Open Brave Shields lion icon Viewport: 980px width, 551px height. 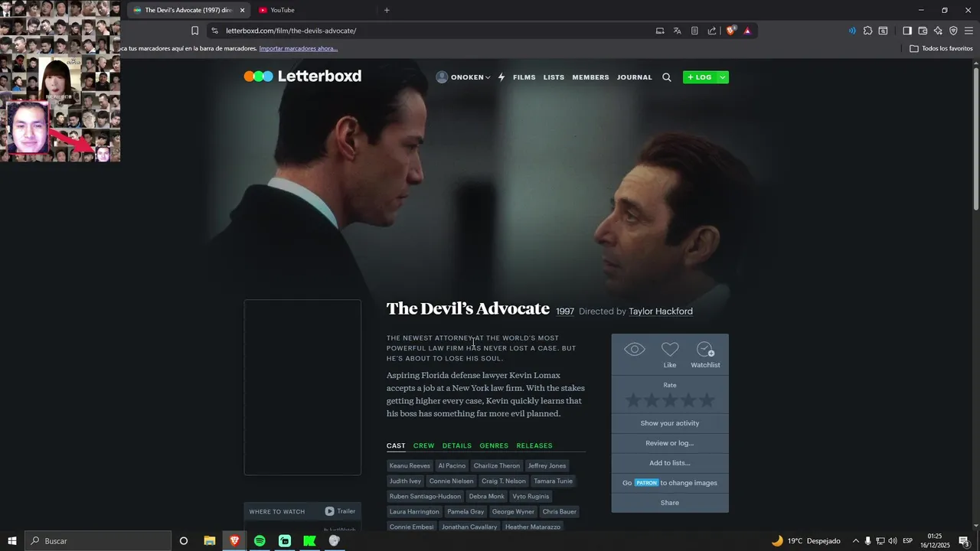(x=731, y=31)
